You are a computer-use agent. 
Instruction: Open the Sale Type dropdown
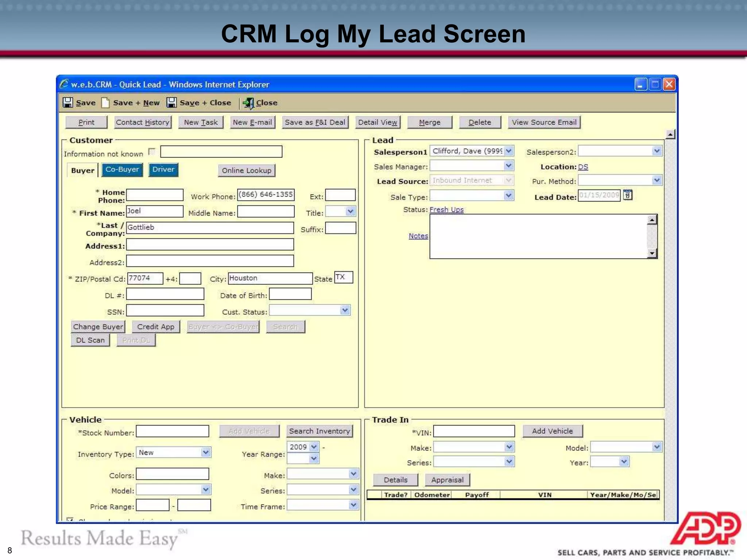pos(509,196)
